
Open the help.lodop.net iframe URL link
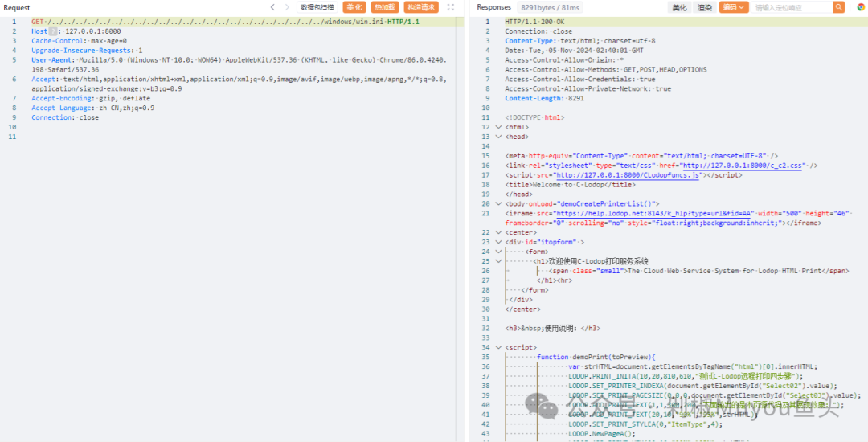(655, 214)
